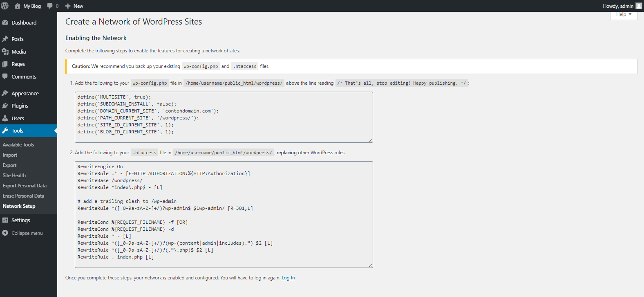Click inside the wp-config.php code textarea
The image size is (644, 297).
pos(224,117)
